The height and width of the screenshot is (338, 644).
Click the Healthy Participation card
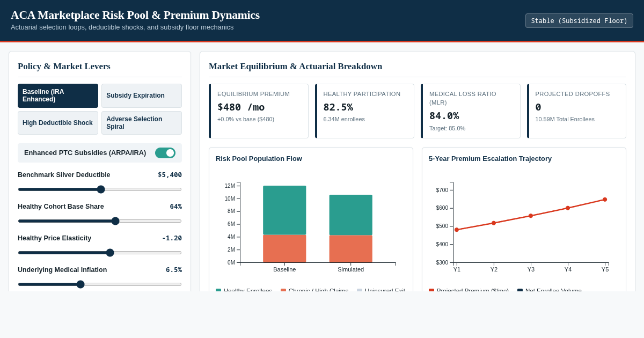pos(364,111)
